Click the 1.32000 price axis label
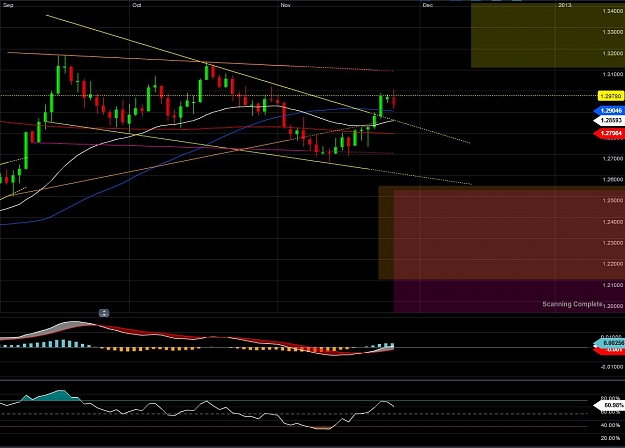This screenshot has height=448, width=625. pos(613,53)
